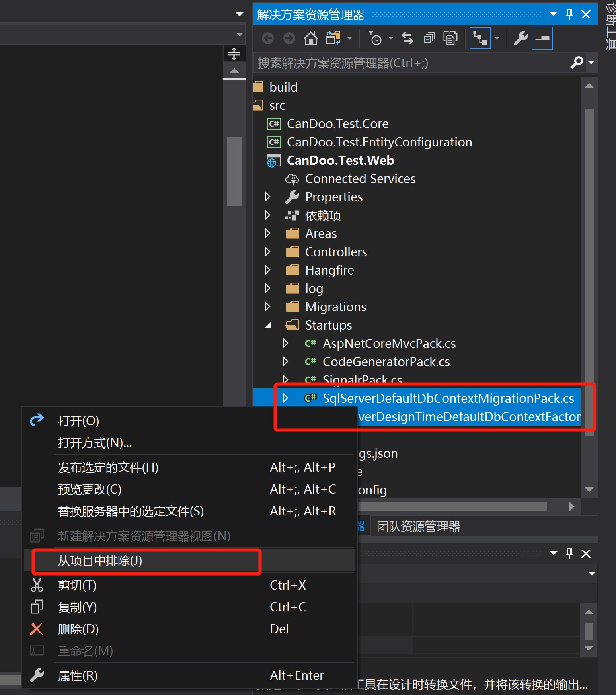Toggle Preview Selected Items button
This screenshot has height=695, width=616.
[542, 39]
